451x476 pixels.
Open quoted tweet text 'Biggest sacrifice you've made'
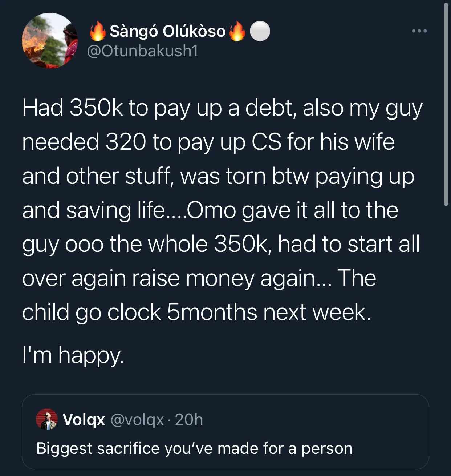(x=194, y=448)
